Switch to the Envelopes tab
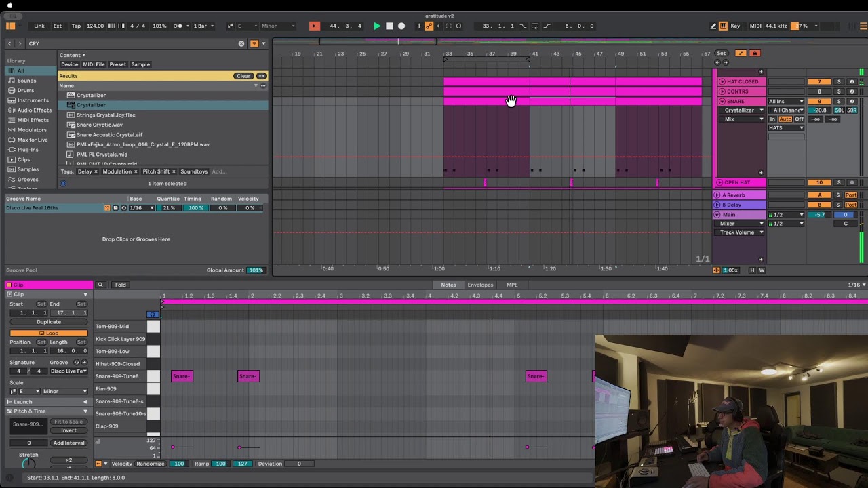This screenshot has width=868, height=488. click(x=480, y=285)
